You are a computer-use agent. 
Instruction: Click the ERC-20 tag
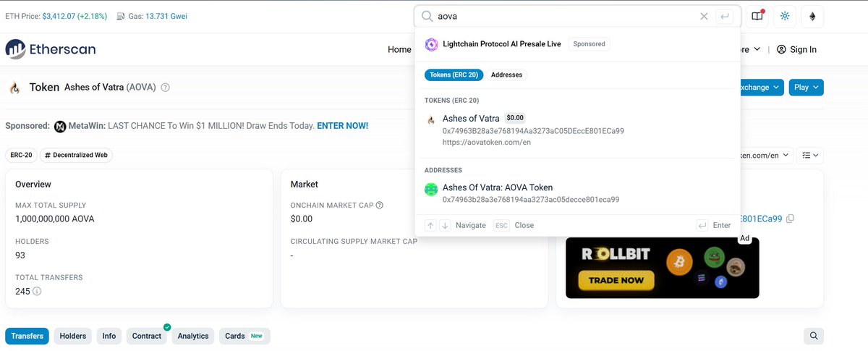coord(20,156)
